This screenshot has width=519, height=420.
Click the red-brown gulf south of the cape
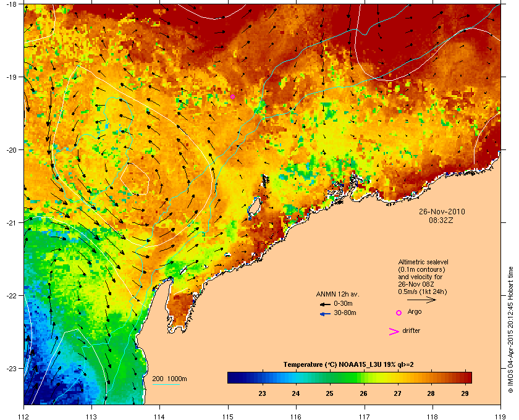[179, 309]
